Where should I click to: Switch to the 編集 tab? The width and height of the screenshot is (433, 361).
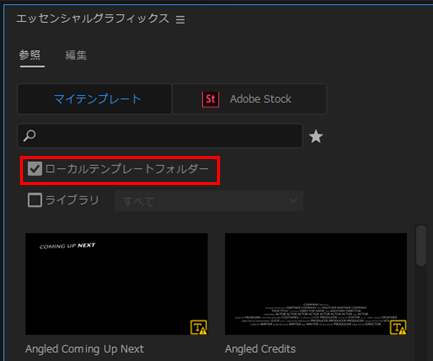76,55
